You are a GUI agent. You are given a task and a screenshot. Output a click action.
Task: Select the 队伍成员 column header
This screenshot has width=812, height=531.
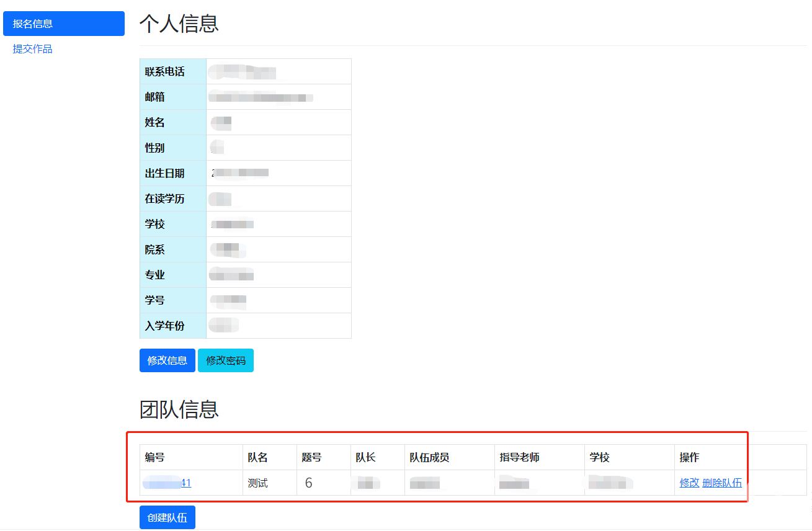(x=429, y=457)
